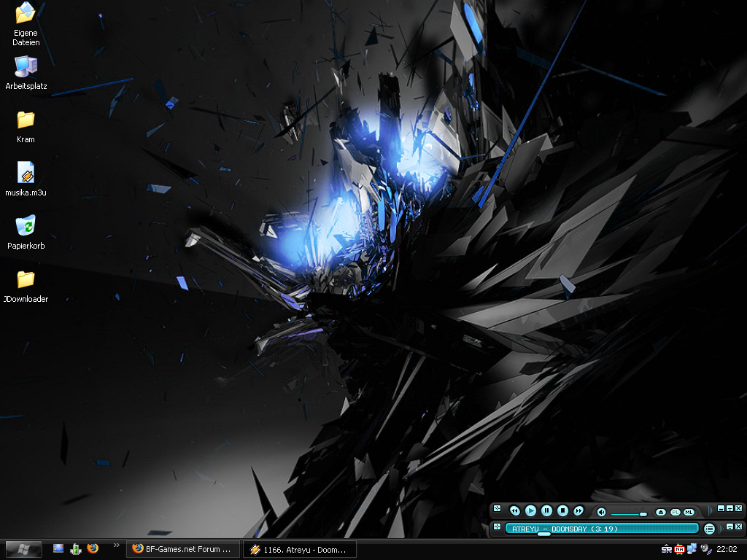Mute Winamp using the speaker icon
747x560 pixels.
(601, 512)
